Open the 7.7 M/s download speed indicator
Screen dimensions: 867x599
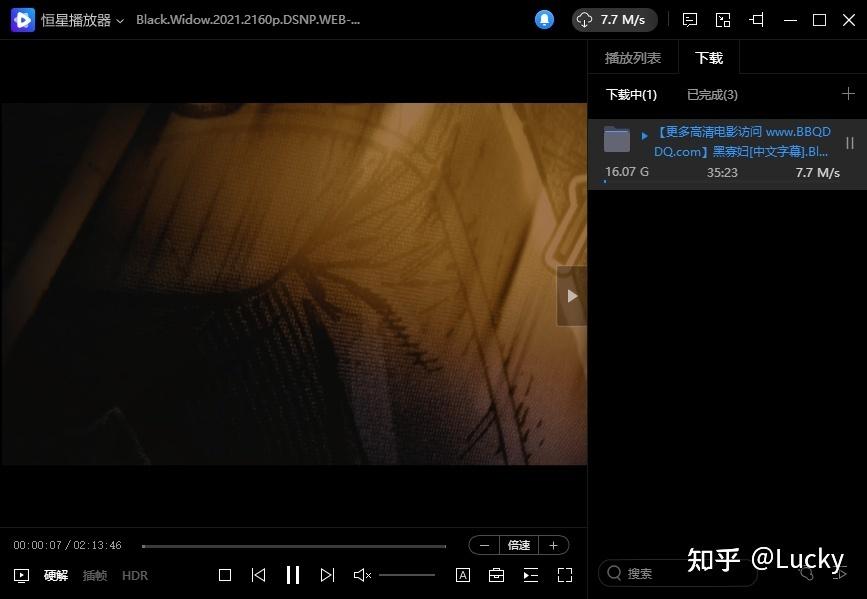pos(614,20)
